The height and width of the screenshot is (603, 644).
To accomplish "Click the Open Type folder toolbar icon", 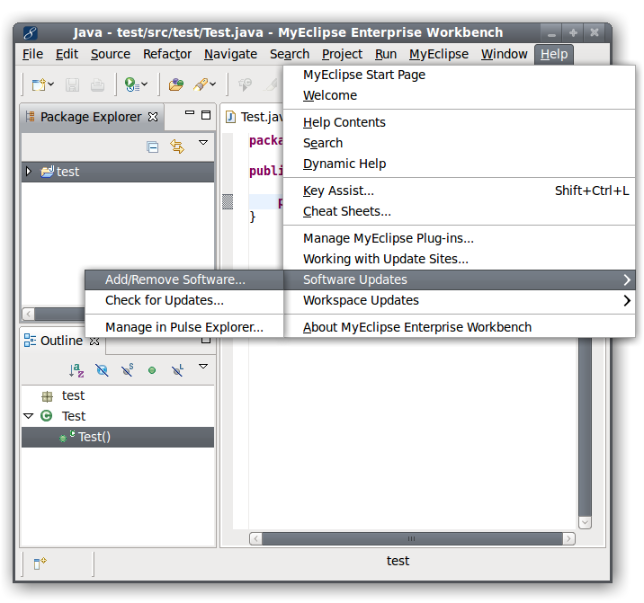I will pos(176,85).
